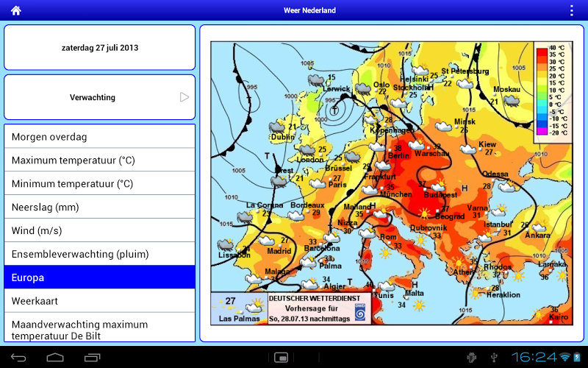The image size is (588, 368).
Task: Tap the Android home button
Action: pos(55,358)
